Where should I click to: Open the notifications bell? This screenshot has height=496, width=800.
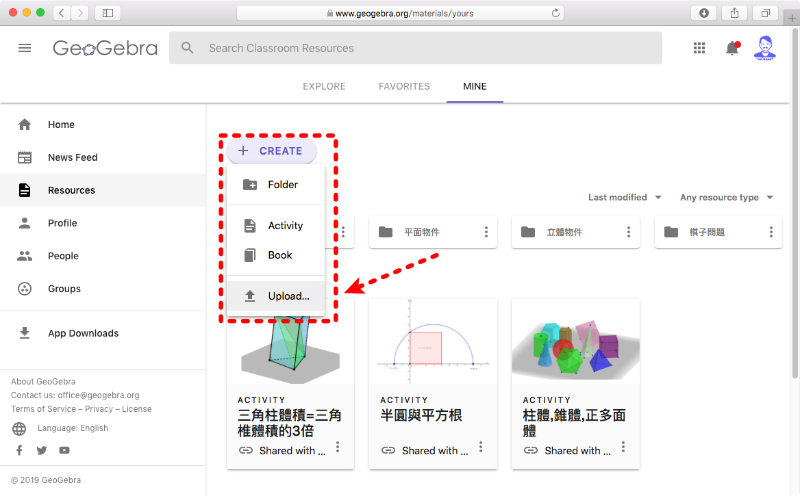tap(732, 48)
